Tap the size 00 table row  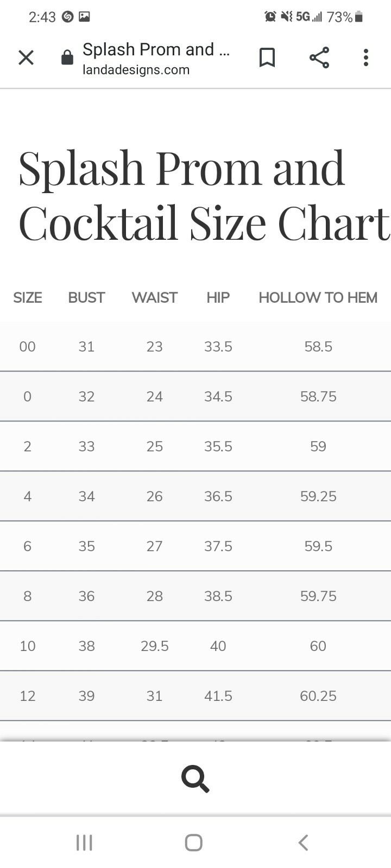pos(195,347)
